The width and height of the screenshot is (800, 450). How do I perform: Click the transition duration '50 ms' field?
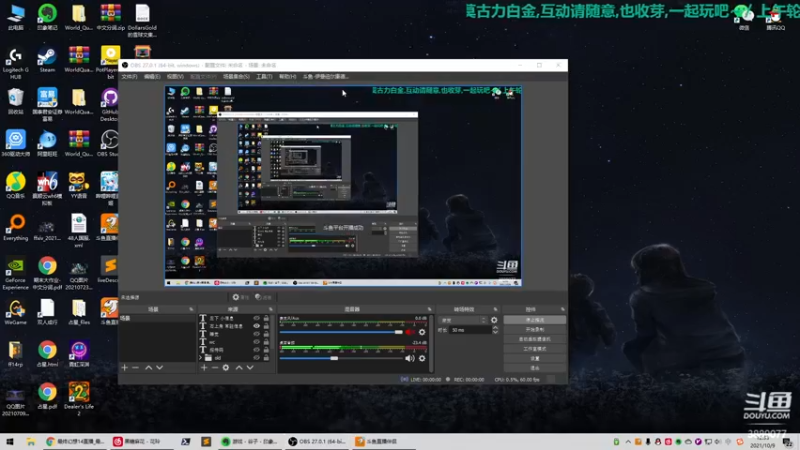tap(470, 330)
